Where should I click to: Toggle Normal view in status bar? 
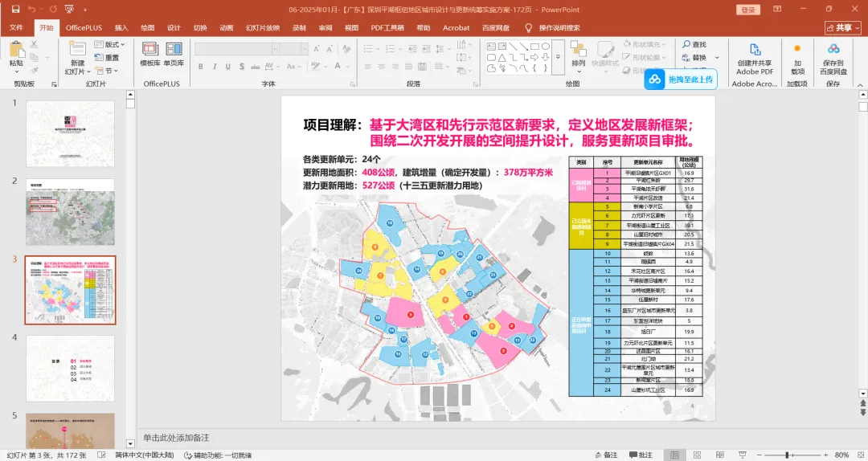[x=674, y=455]
